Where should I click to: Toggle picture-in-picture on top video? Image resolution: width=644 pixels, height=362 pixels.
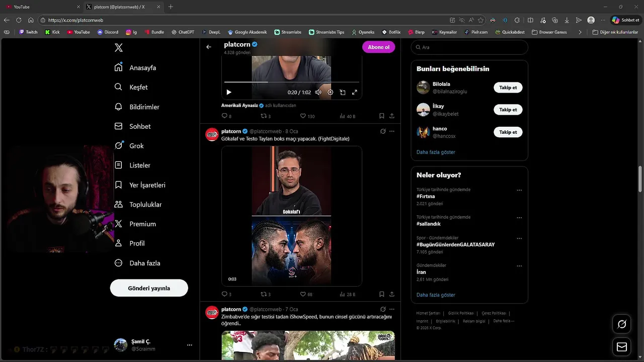343,92
